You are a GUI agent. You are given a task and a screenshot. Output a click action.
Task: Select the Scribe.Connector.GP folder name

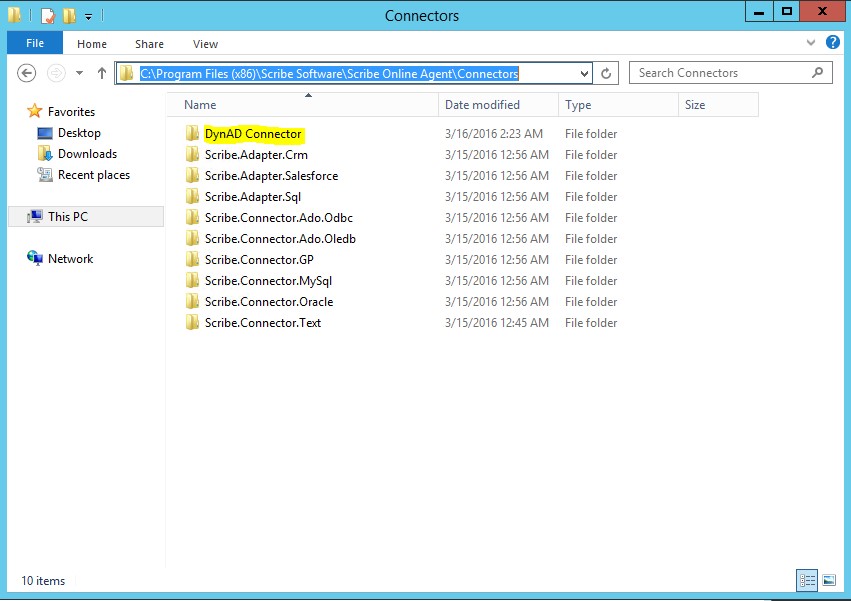[259, 260]
